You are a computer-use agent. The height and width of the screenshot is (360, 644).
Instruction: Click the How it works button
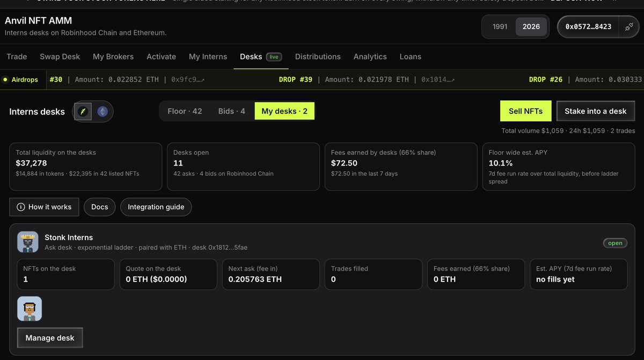(44, 207)
